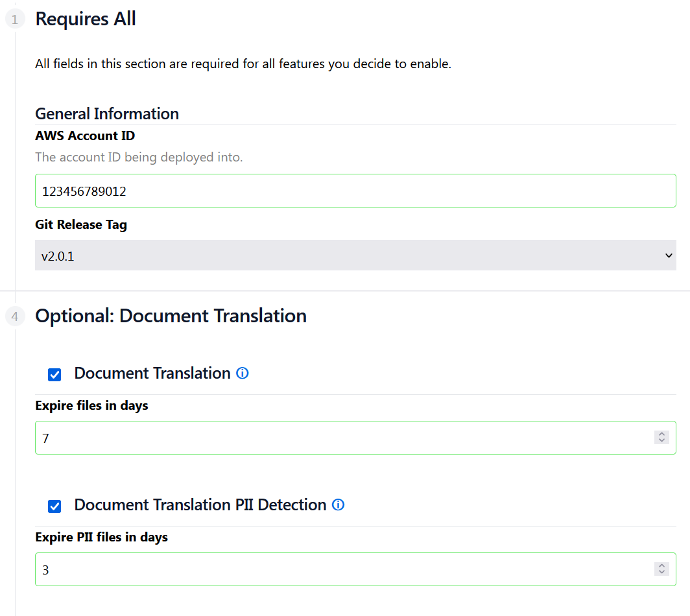Click the Optional: Document Translation heading
The height and width of the screenshot is (616, 690).
click(171, 316)
